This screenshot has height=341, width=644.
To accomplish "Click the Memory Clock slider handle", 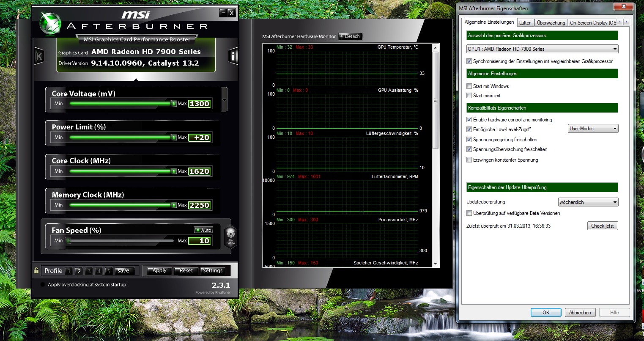I will [174, 205].
